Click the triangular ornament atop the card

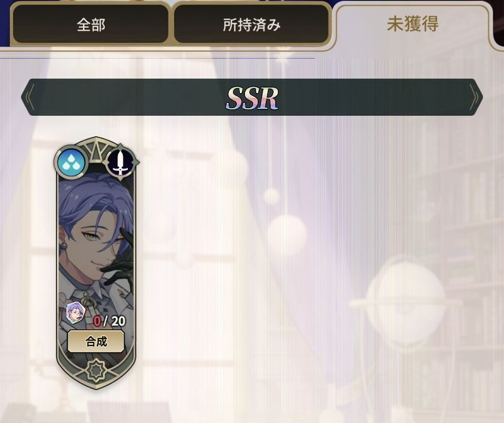tap(96, 150)
